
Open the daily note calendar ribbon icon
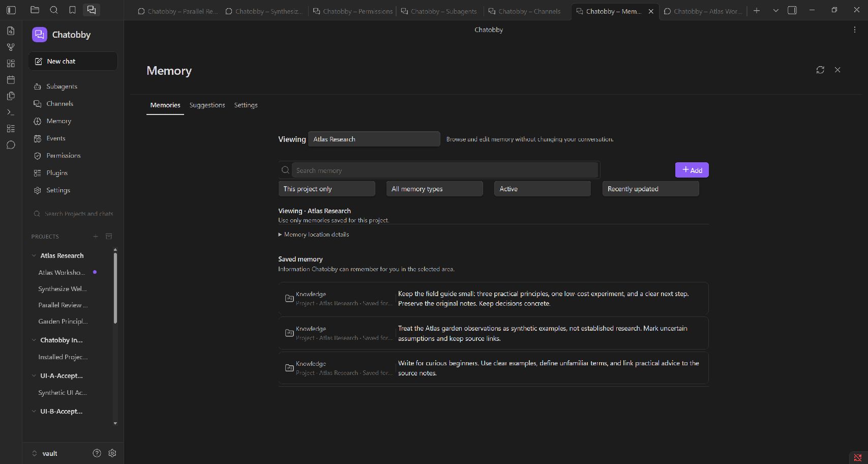(x=11, y=80)
